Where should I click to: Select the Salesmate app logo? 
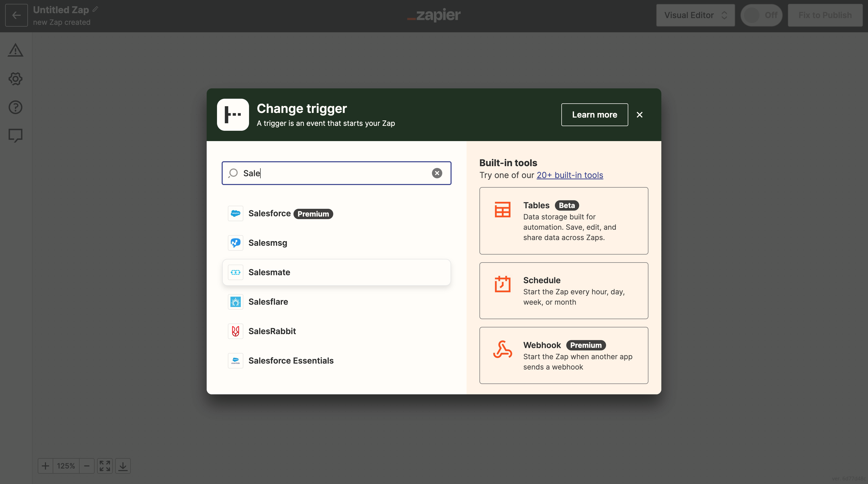pos(236,272)
